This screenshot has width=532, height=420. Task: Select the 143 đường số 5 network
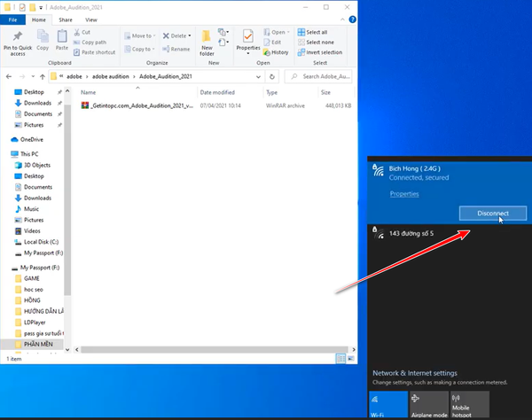(450, 234)
